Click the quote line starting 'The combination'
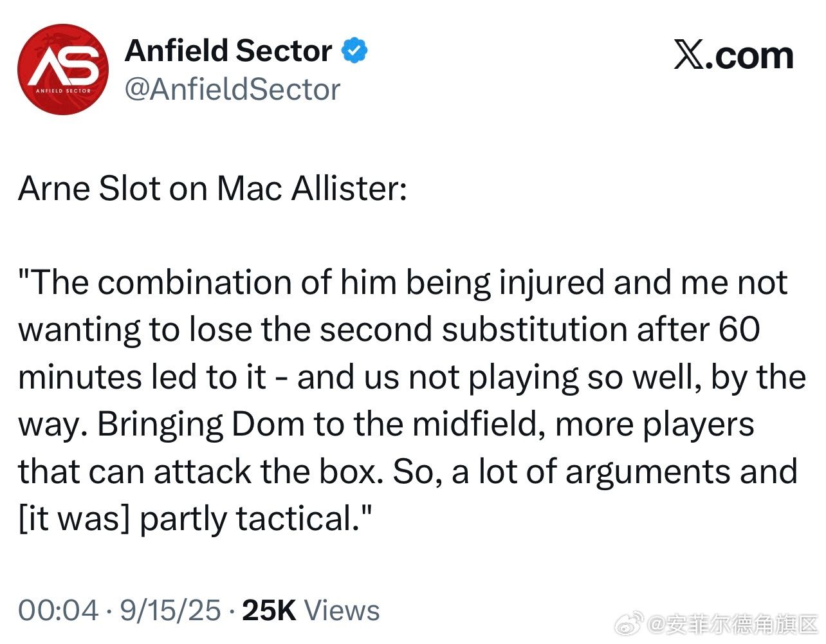This screenshot has height=644, width=826. point(403,283)
